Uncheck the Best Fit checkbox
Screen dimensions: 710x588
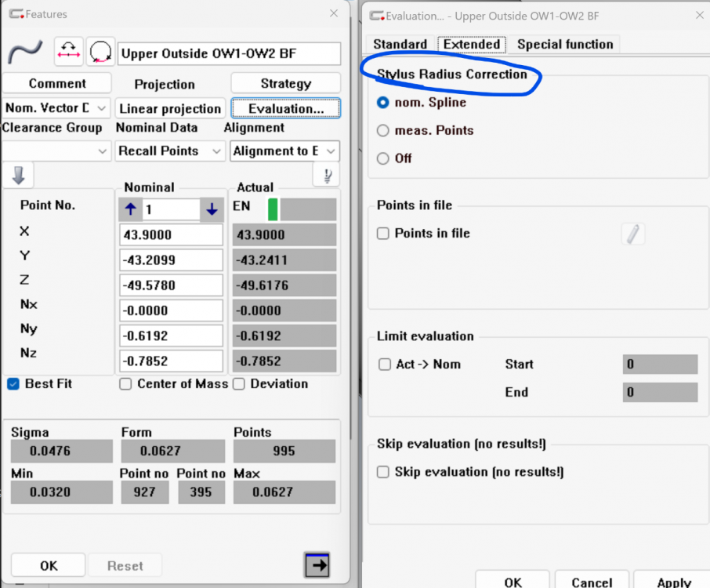click(13, 384)
